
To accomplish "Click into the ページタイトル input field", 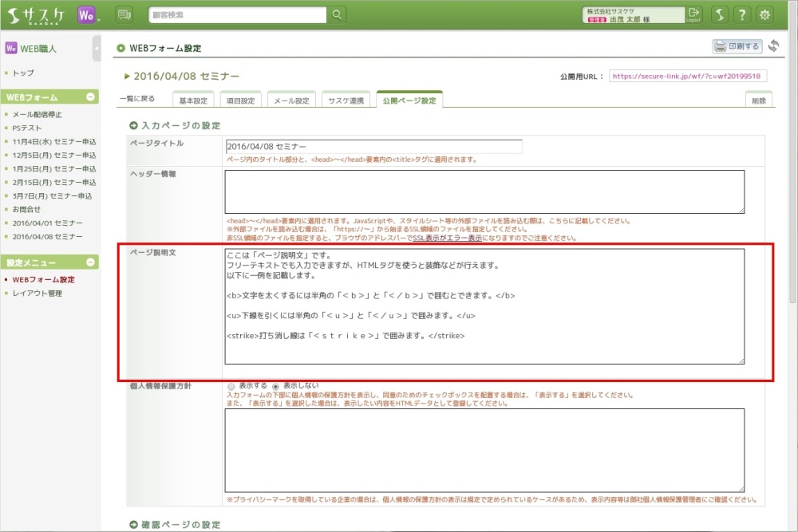I will tap(373, 147).
